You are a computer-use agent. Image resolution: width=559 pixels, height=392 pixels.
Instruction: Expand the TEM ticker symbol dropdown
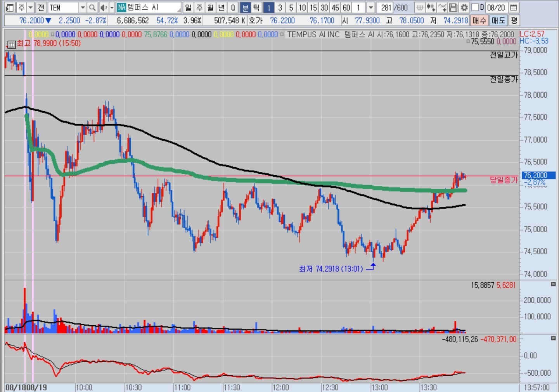tap(82, 7)
